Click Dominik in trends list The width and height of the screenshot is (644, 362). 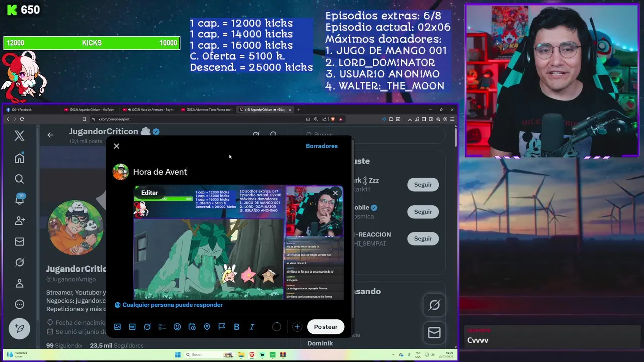pos(320,344)
